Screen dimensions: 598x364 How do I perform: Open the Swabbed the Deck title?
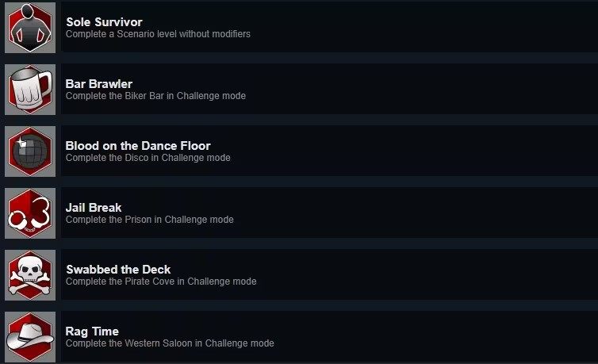point(118,269)
